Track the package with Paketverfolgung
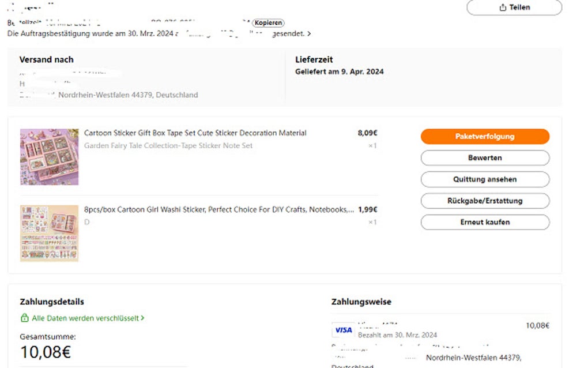The image size is (588, 368). click(x=485, y=137)
